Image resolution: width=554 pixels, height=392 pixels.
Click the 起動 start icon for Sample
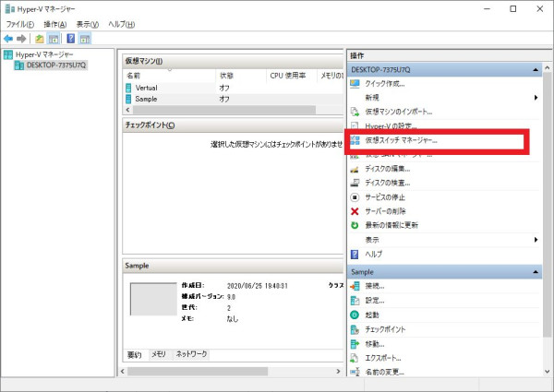pyautogui.click(x=355, y=315)
